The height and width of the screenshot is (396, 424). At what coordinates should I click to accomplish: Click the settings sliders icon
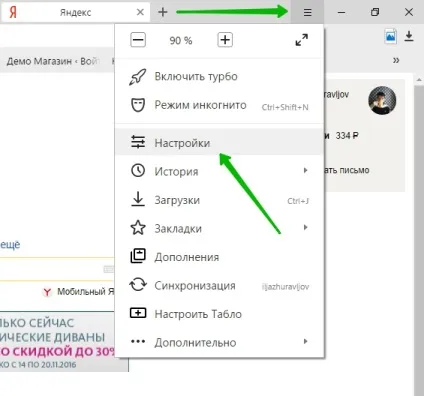tap(138, 142)
